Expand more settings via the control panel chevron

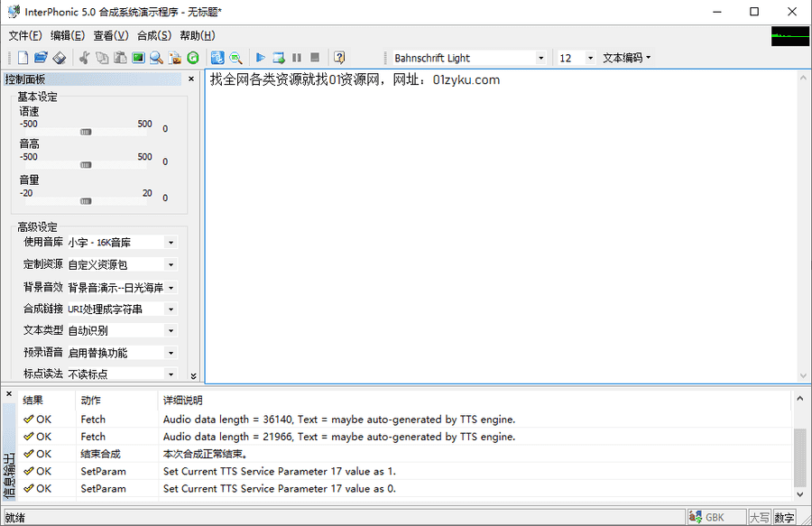(x=193, y=376)
